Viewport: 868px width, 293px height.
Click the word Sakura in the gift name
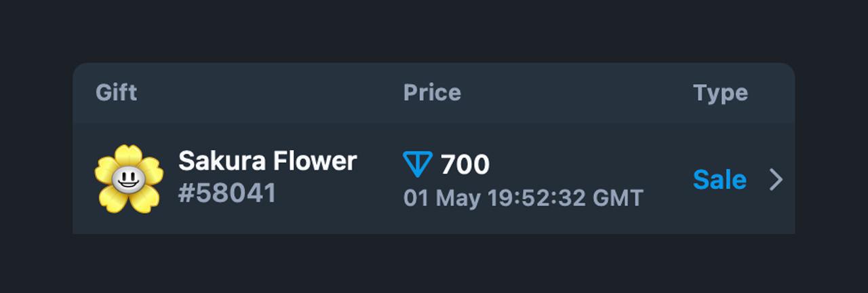point(222,161)
